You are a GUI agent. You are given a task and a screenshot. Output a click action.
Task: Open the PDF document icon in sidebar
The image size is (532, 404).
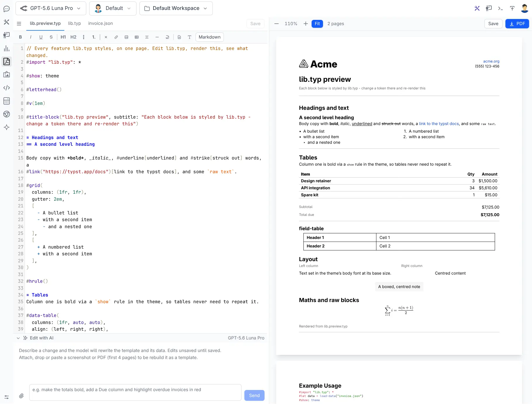[x=7, y=62]
